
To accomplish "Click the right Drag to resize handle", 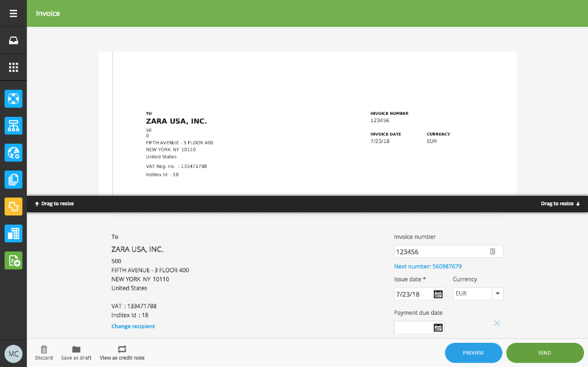I will coord(561,204).
